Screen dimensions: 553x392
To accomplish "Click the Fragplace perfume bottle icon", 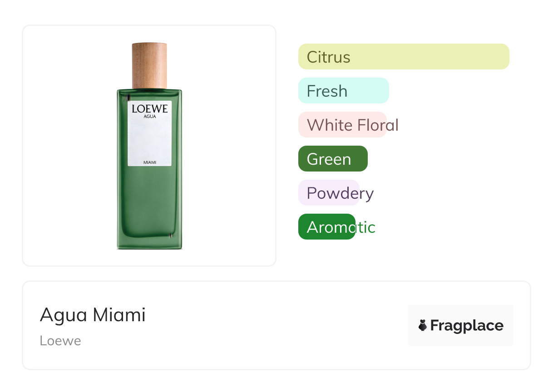I will (423, 325).
